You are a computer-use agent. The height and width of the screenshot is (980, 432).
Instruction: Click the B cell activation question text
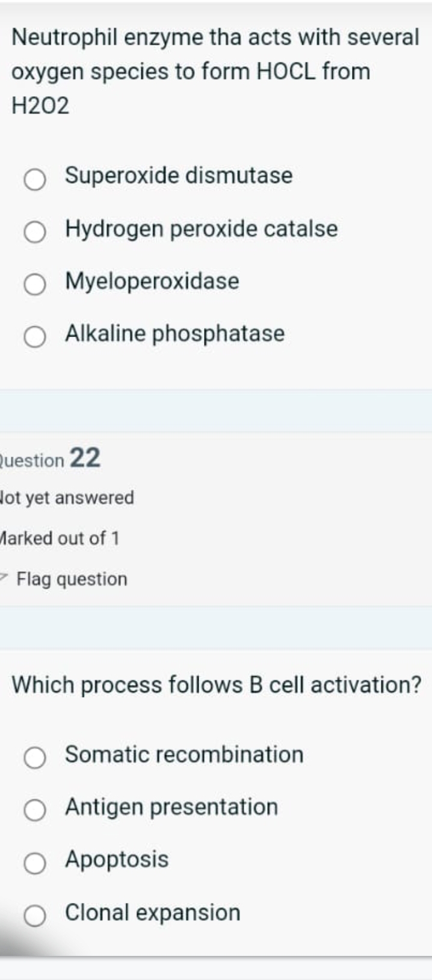tap(216, 685)
